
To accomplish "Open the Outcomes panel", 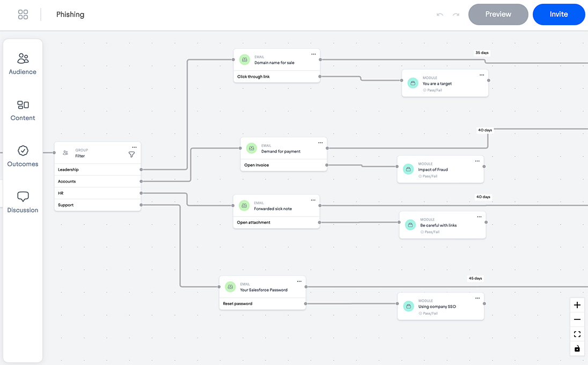I will point(23,157).
